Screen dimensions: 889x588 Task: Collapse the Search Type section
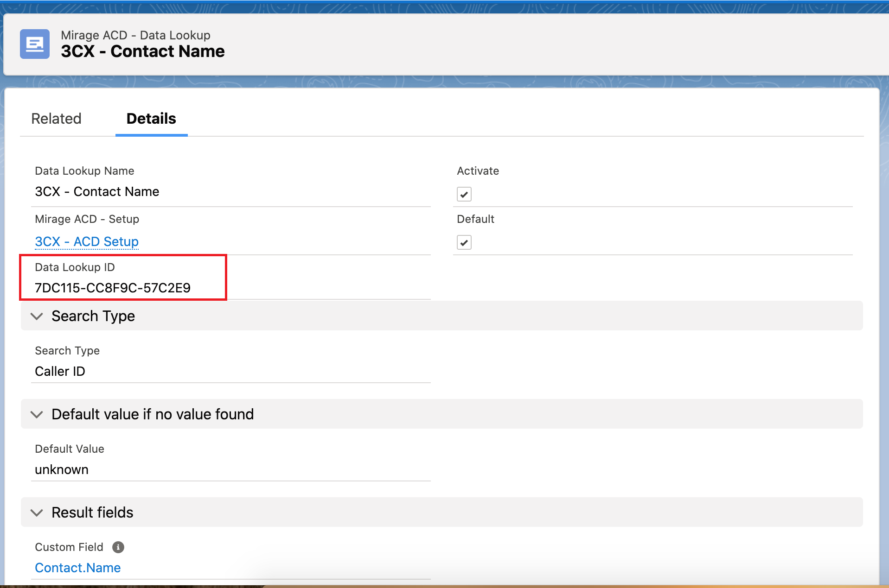click(x=37, y=316)
